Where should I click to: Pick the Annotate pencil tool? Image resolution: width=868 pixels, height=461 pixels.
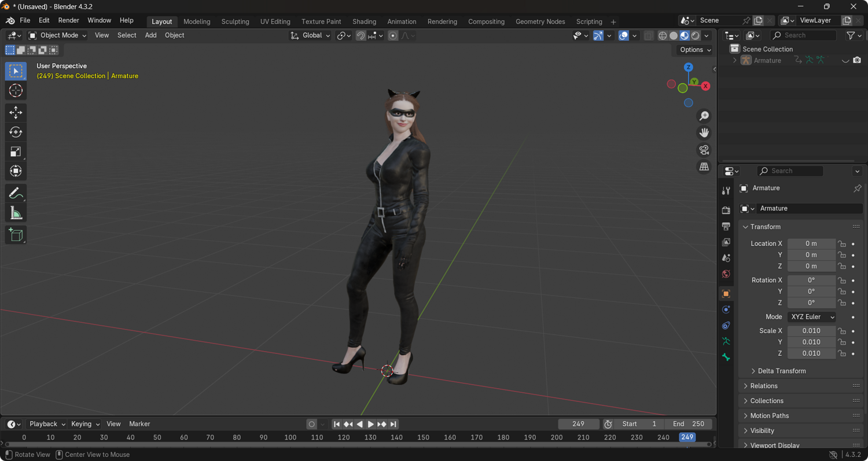16,193
